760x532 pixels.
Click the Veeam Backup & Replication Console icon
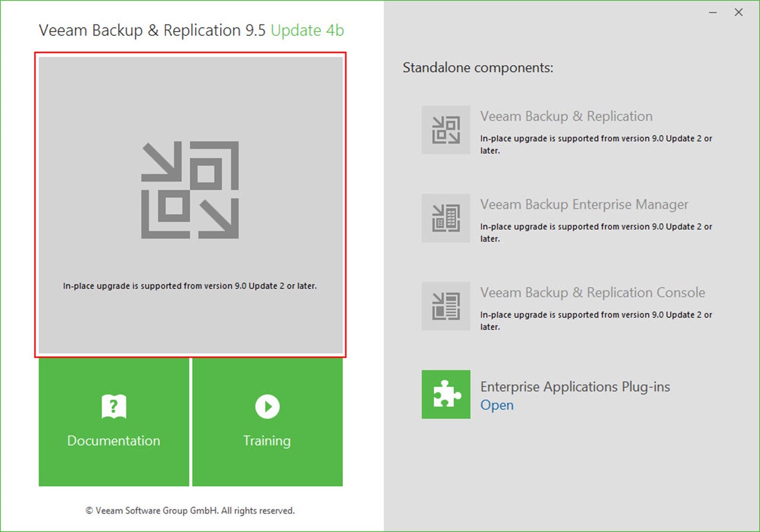pyautogui.click(x=446, y=306)
